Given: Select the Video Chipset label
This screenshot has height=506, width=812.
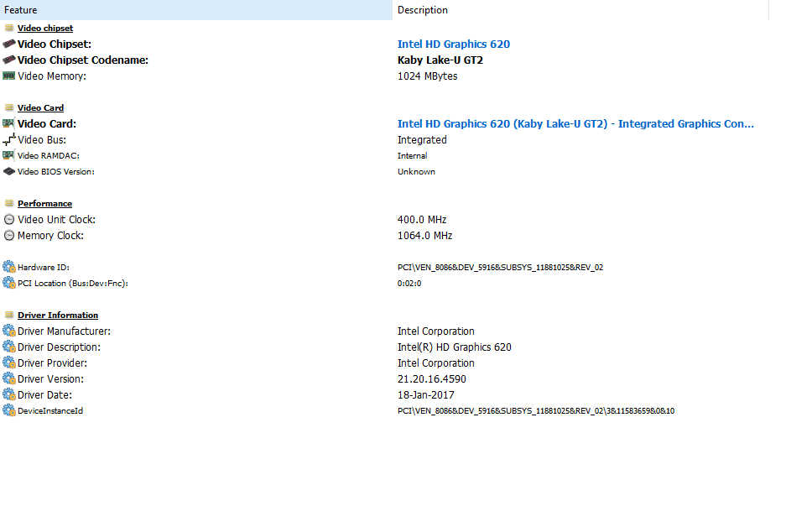Looking at the screenshot, I should tap(55, 44).
